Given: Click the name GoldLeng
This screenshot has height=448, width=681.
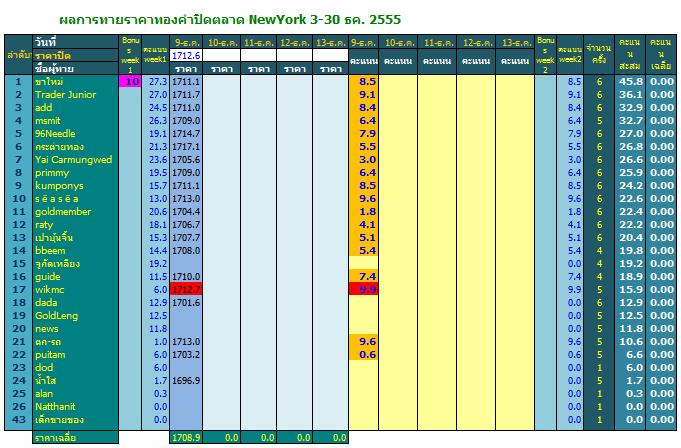Looking at the screenshot, I should click(x=56, y=316).
